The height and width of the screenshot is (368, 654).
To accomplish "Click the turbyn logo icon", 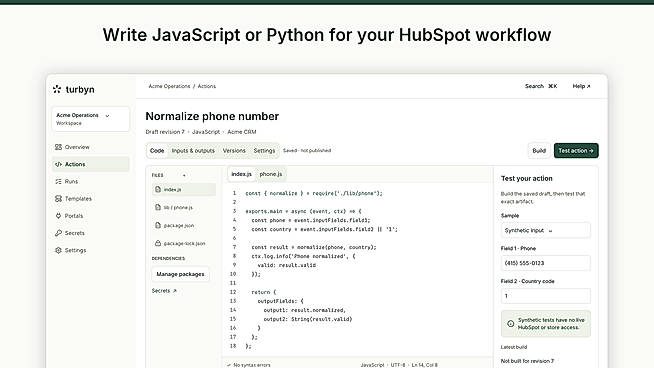I will pos(57,89).
